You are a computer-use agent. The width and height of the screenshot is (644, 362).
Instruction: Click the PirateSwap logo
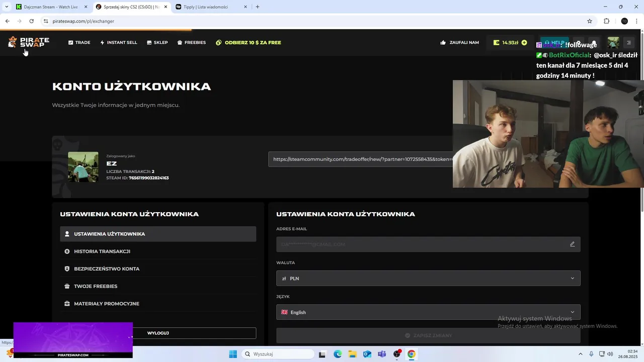tap(29, 42)
